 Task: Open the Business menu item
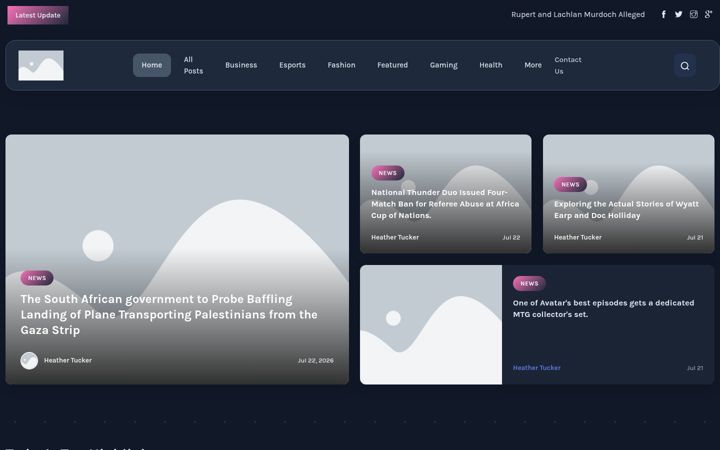point(241,65)
